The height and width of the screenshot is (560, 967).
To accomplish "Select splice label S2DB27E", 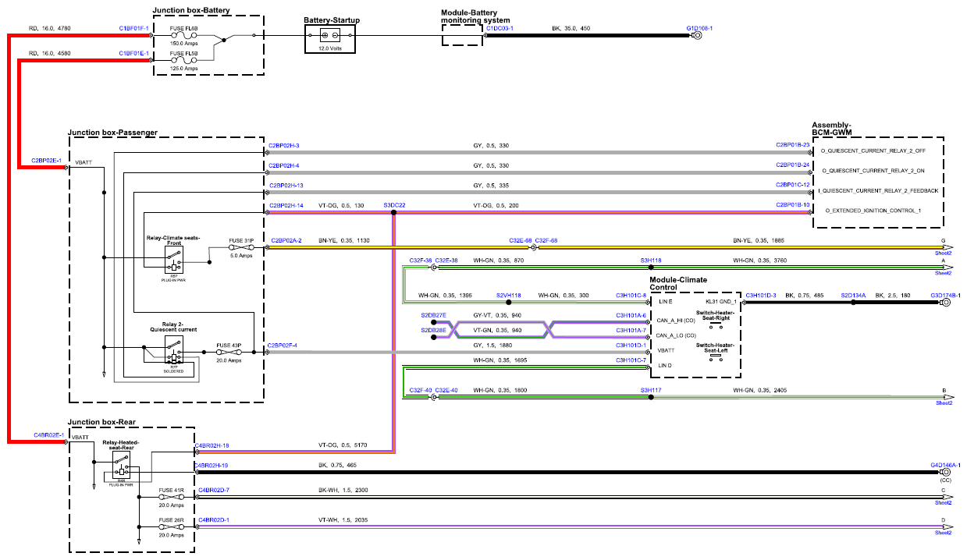I will [433, 315].
